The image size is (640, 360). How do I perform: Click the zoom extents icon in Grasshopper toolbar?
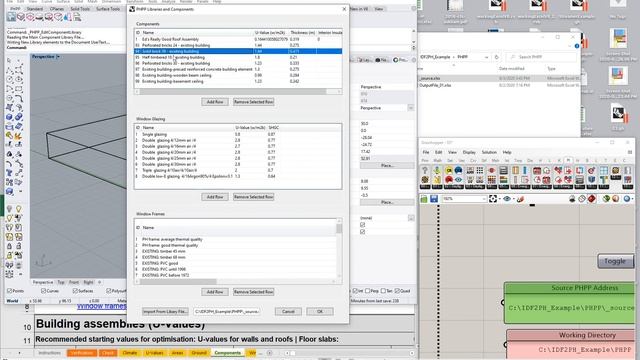(493, 199)
